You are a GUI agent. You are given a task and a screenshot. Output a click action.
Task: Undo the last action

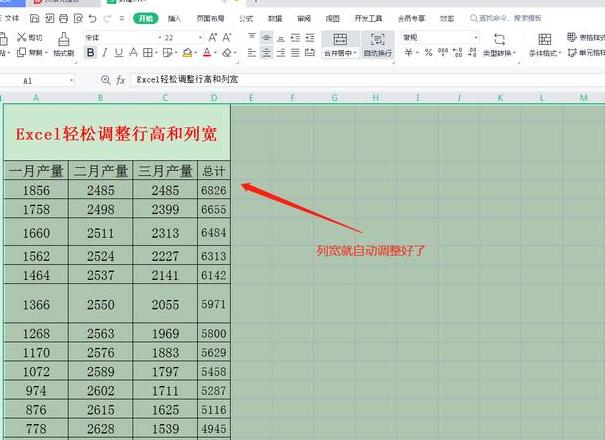92,18
